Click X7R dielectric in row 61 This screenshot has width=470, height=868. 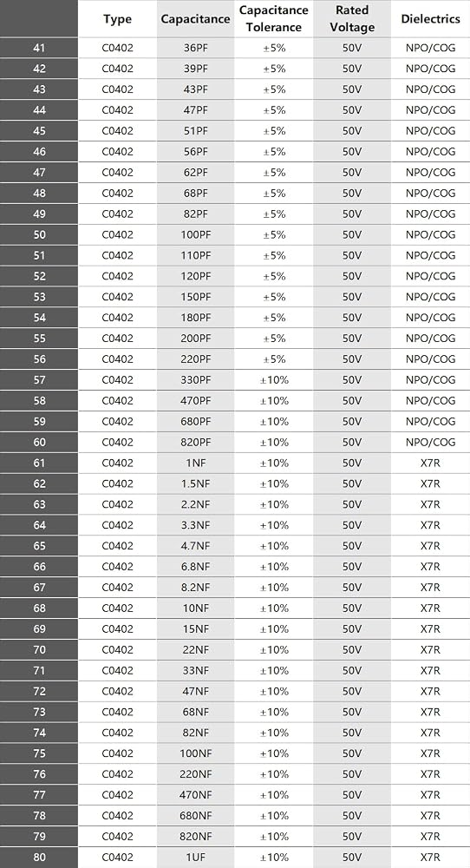[430, 463]
